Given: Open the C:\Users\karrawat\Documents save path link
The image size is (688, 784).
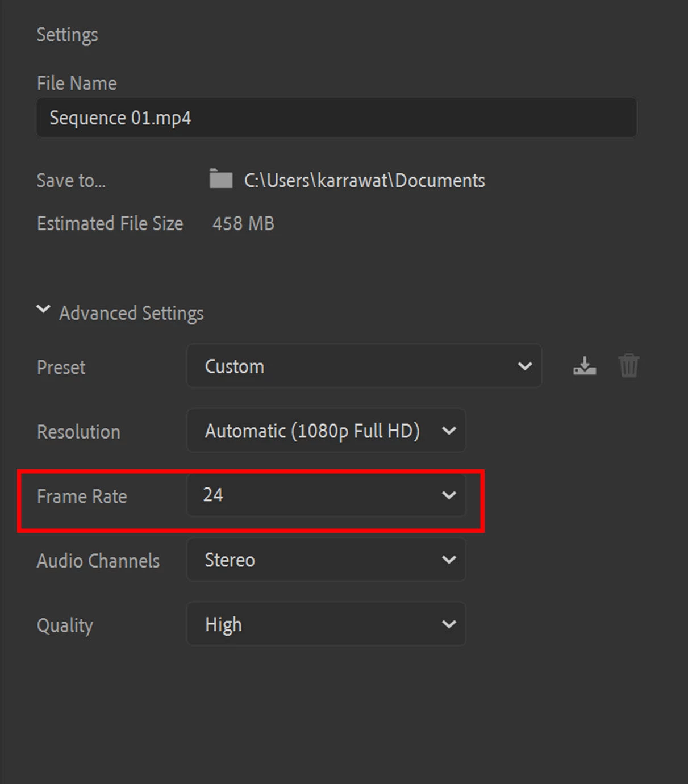Looking at the screenshot, I should point(365,181).
